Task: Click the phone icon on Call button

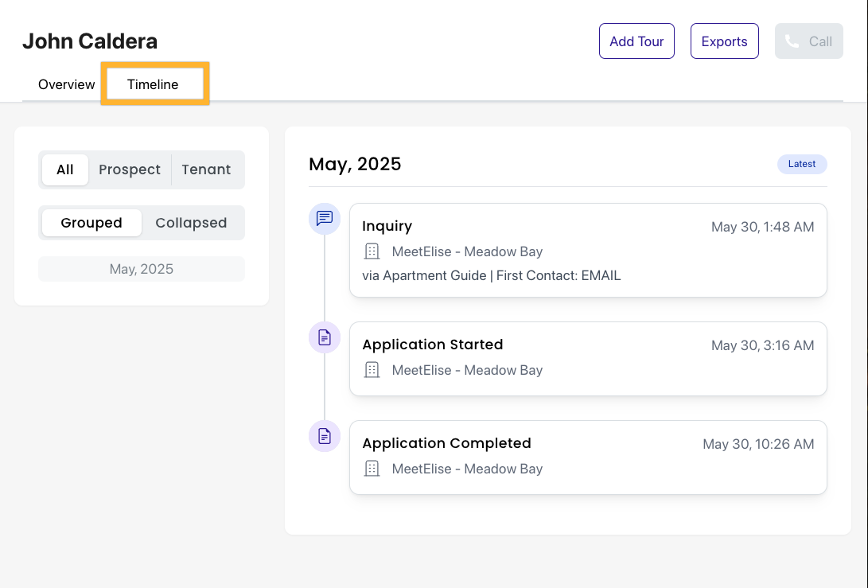Action: click(x=792, y=41)
